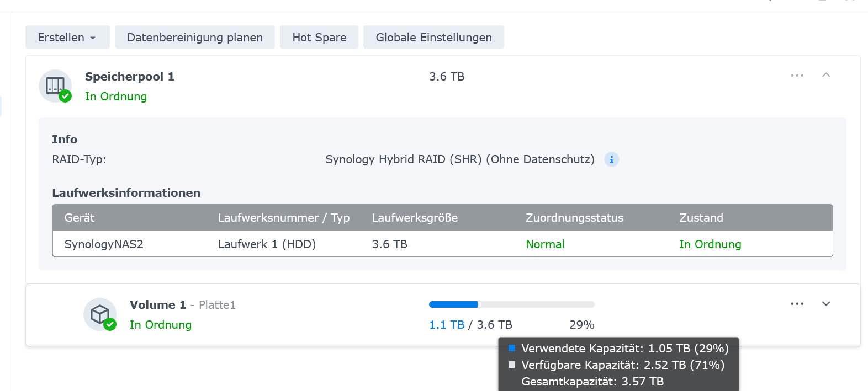The width and height of the screenshot is (868, 391).
Task: Click the Laufwerksgröße column header
Action: [415, 217]
